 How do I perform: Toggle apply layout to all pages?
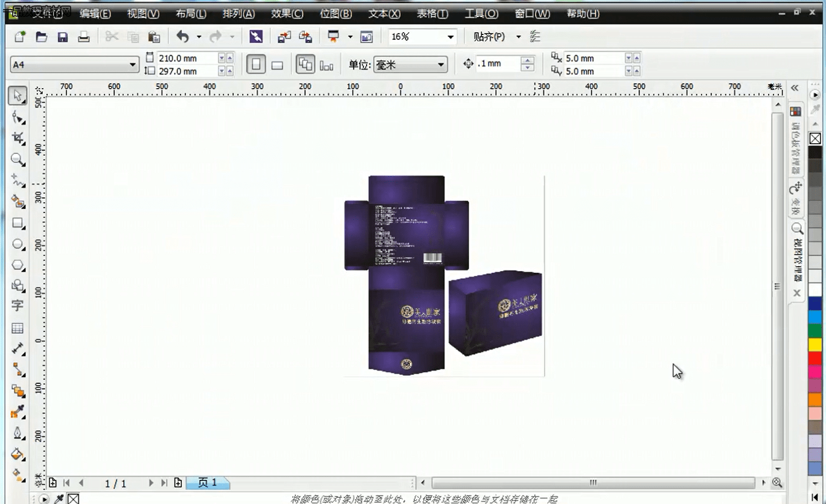(306, 65)
